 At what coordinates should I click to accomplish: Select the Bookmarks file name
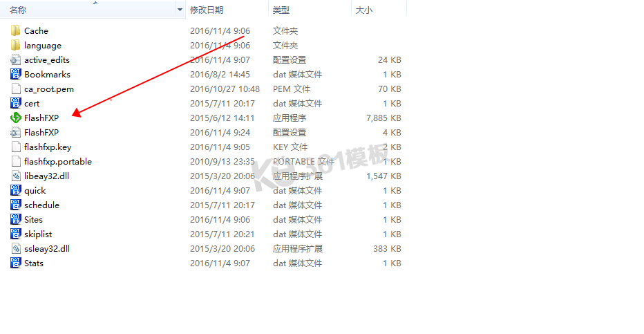pyautogui.click(x=47, y=75)
